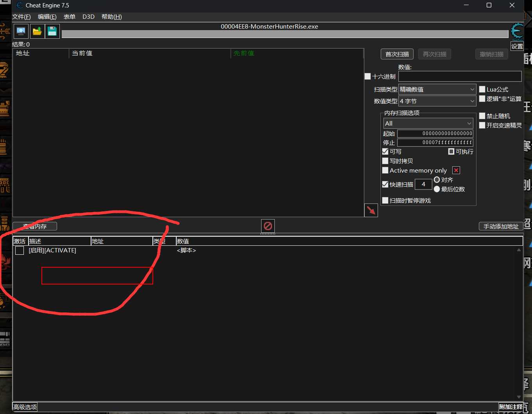532x414 pixels.
Task: Open the 扫描类型 精确数值 dropdown
Action: tap(437, 89)
